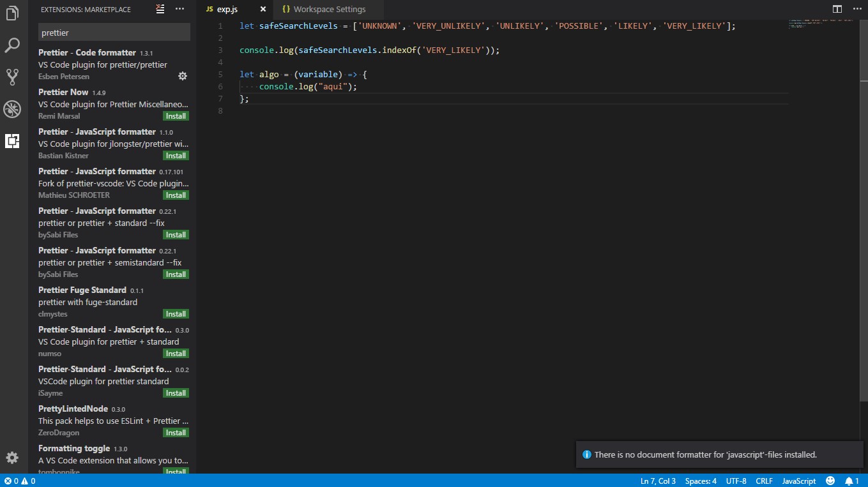Open manage gear for Prettier Code formatter

[x=182, y=75]
